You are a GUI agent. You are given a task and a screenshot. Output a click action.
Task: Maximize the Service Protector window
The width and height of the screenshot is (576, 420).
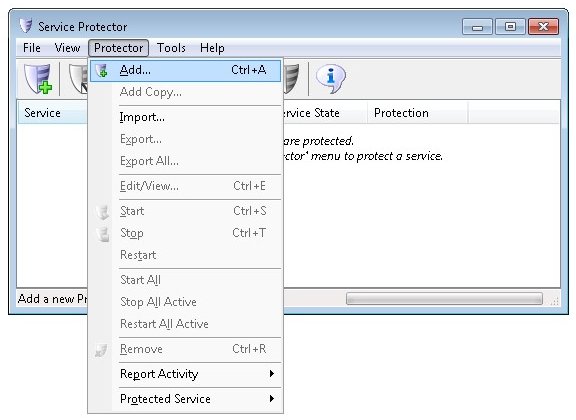coord(510,27)
